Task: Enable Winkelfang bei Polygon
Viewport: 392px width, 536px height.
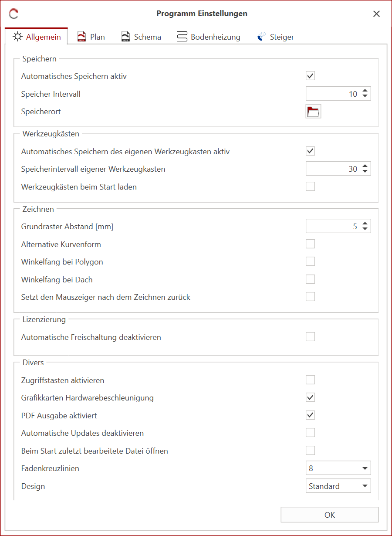Action: click(x=310, y=261)
